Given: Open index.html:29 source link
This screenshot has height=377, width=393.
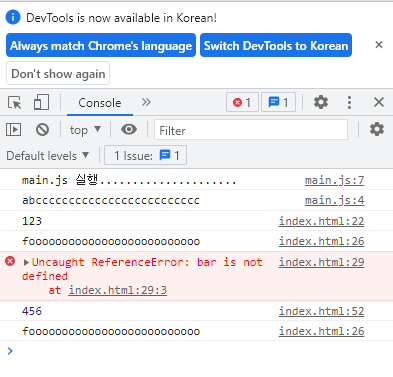Looking at the screenshot, I should click(x=321, y=262).
